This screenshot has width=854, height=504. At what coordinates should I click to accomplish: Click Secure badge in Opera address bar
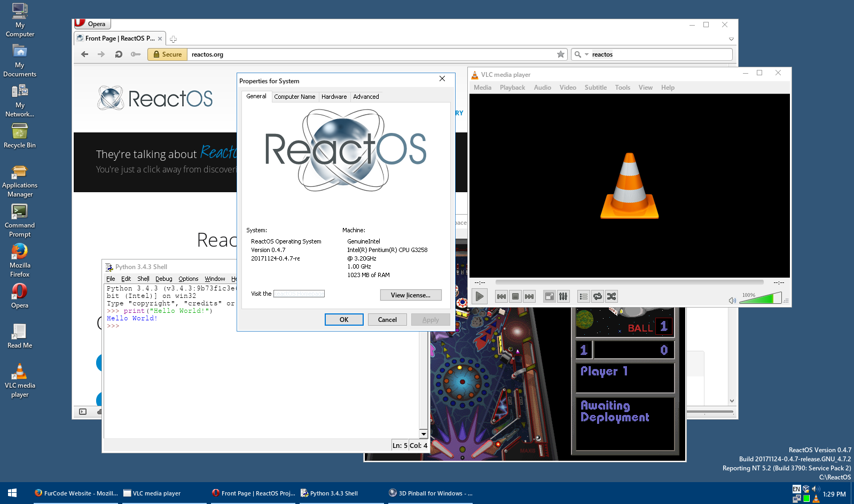click(167, 54)
